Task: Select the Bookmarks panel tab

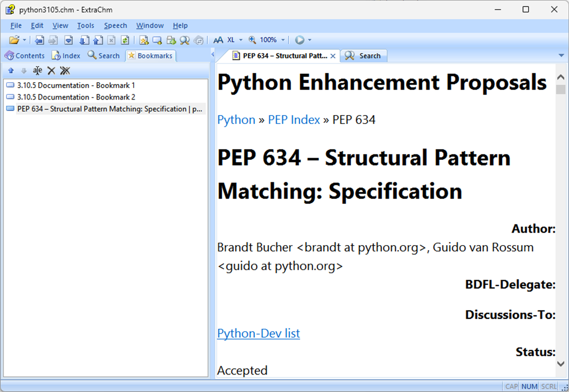Action: click(150, 56)
